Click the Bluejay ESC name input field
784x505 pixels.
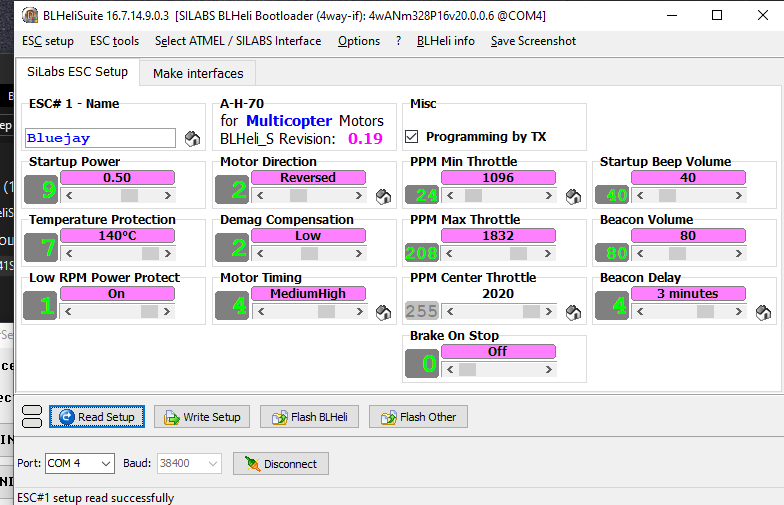[x=100, y=138]
